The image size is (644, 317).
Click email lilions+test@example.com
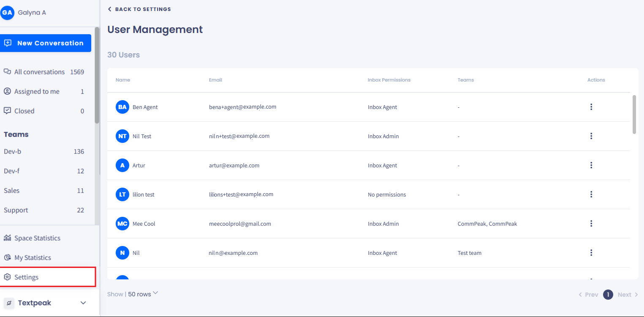[241, 194]
